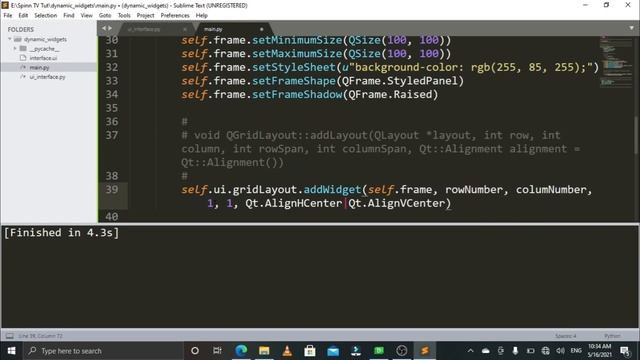
Task: Click the setFrameShape call on line 33
Action: (293, 81)
